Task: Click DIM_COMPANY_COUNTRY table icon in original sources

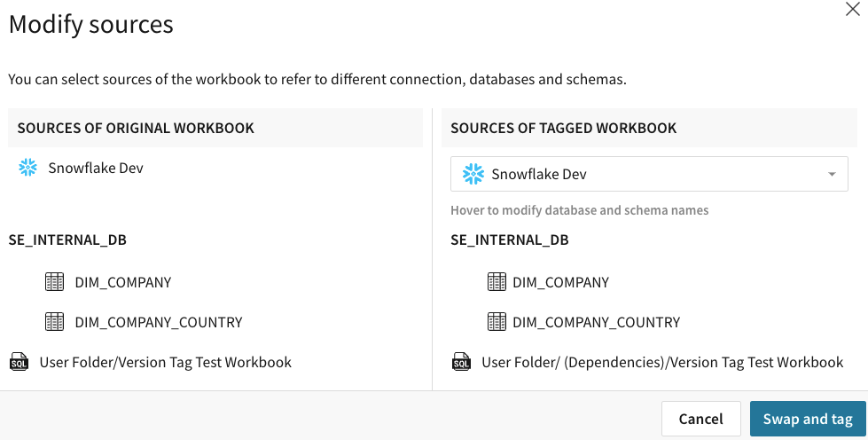Action: point(55,322)
